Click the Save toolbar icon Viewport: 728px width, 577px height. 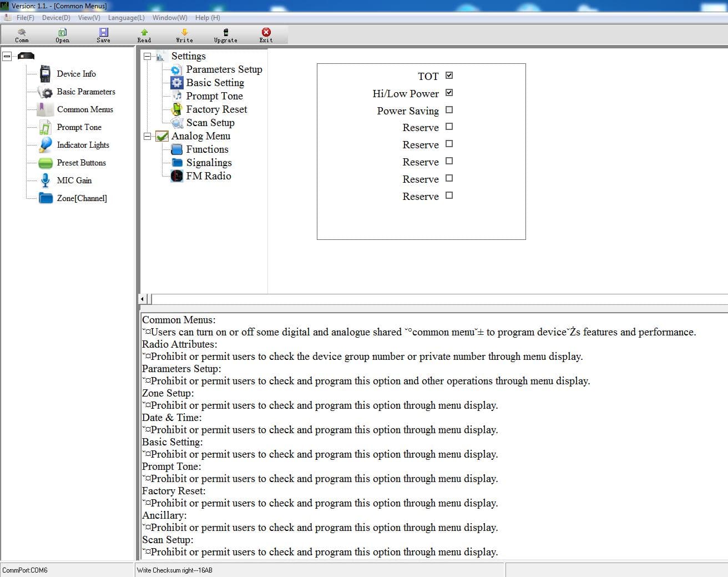point(104,32)
